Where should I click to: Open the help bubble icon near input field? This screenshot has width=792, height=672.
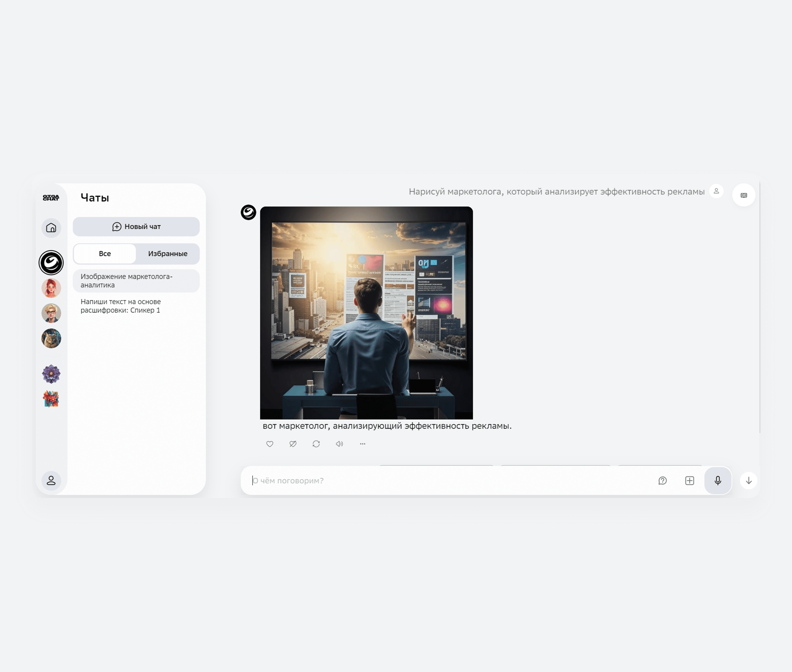tap(663, 481)
